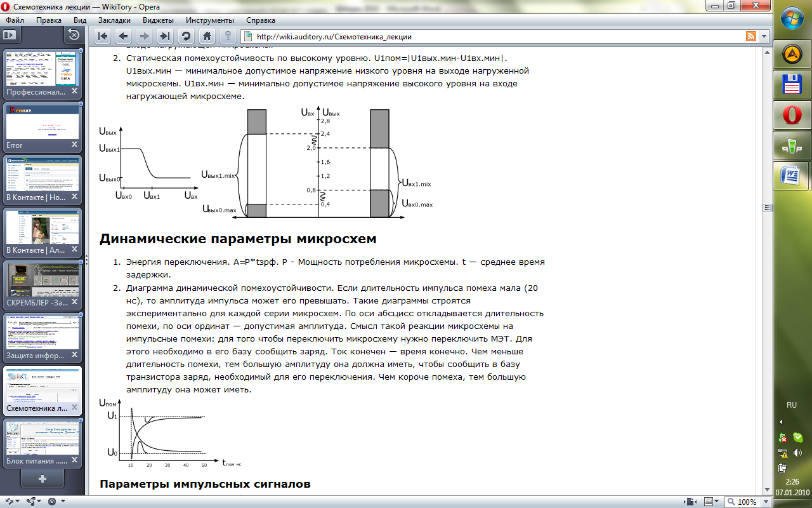Open the Справка menu

[261, 20]
